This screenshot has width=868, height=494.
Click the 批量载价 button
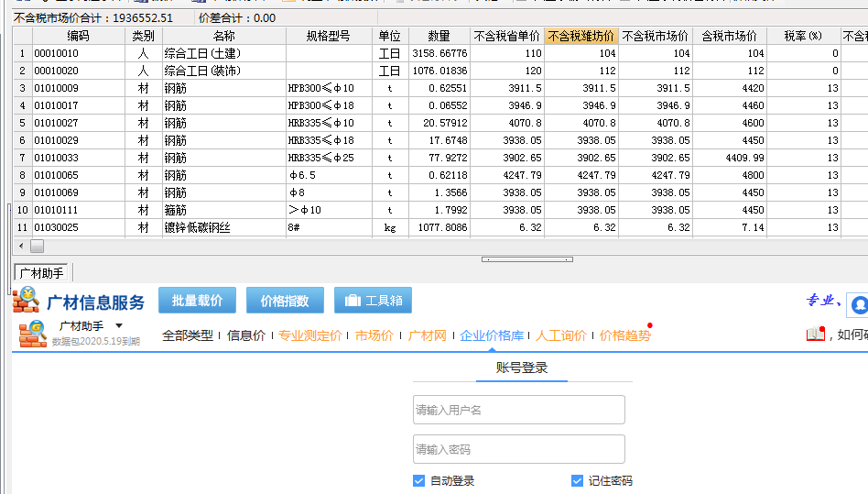click(x=197, y=301)
